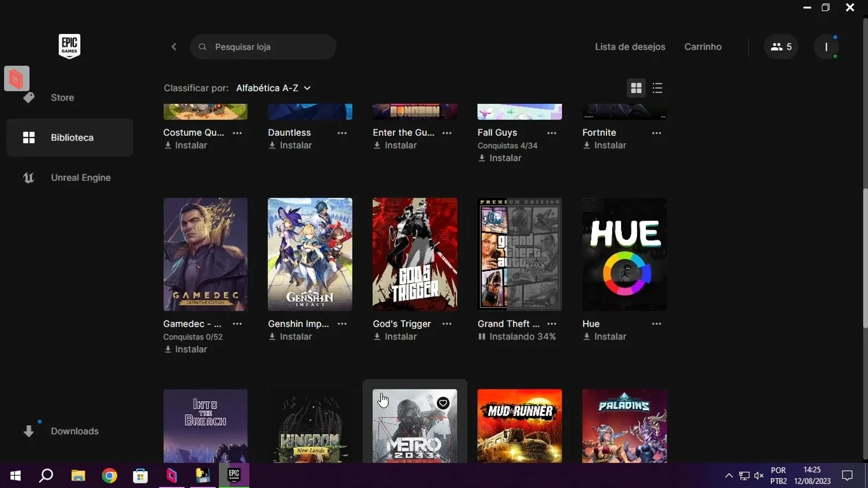Select the Hue game cover
The width and height of the screenshot is (868, 488).
(x=624, y=254)
